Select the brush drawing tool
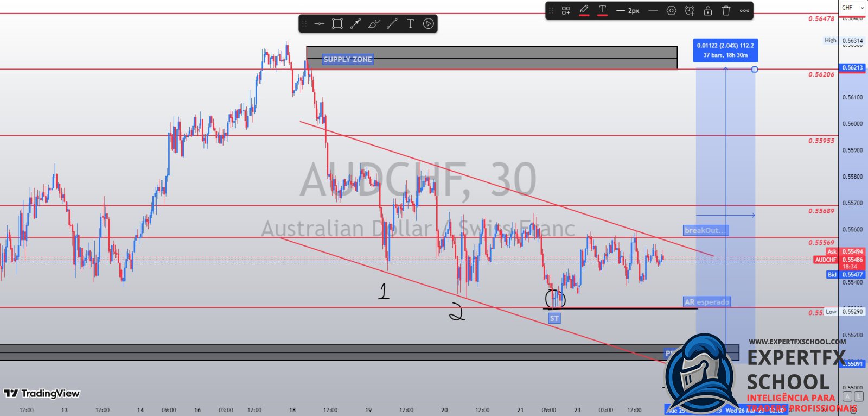 (374, 23)
